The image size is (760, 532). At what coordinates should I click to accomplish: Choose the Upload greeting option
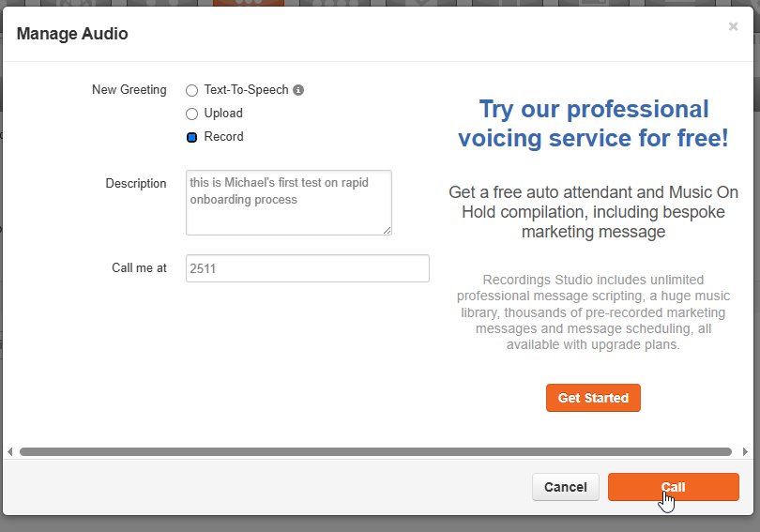coord(192,114)
